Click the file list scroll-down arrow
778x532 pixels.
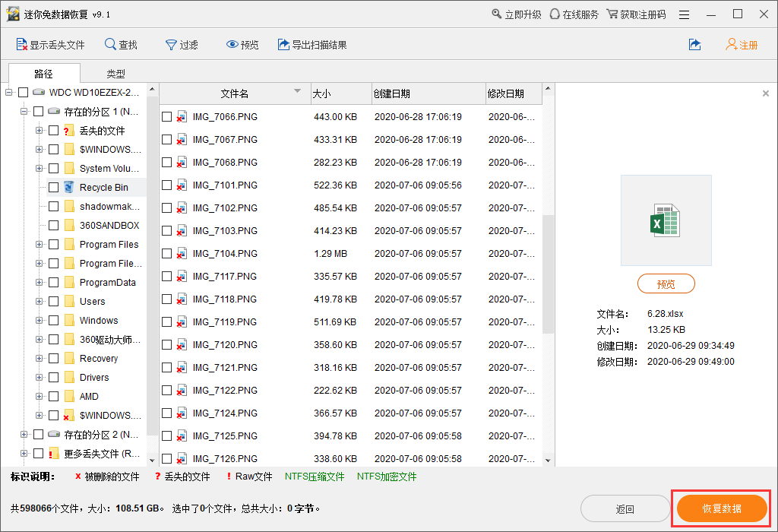[x=548, y=461]
